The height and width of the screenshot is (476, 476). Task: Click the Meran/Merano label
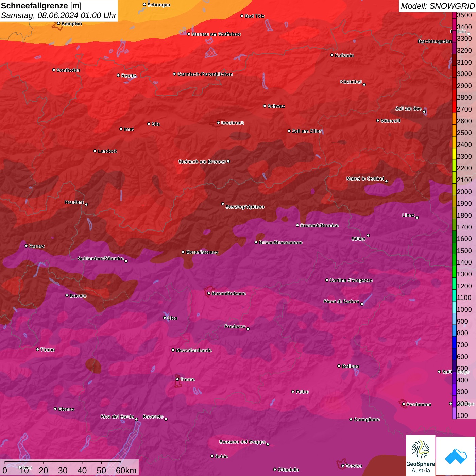pyautogui.click(x=202, y=252)
